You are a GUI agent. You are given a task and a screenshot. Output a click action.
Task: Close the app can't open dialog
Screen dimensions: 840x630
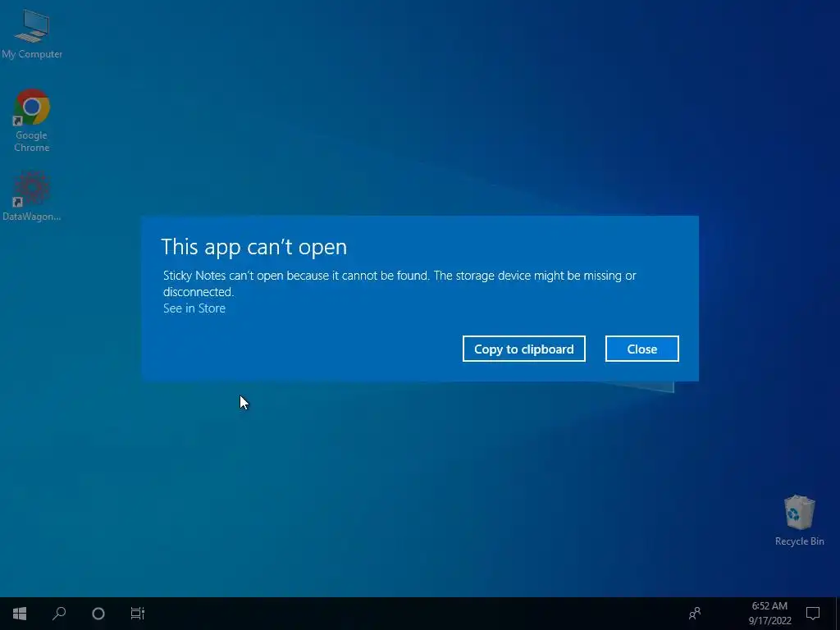point(641,349)
